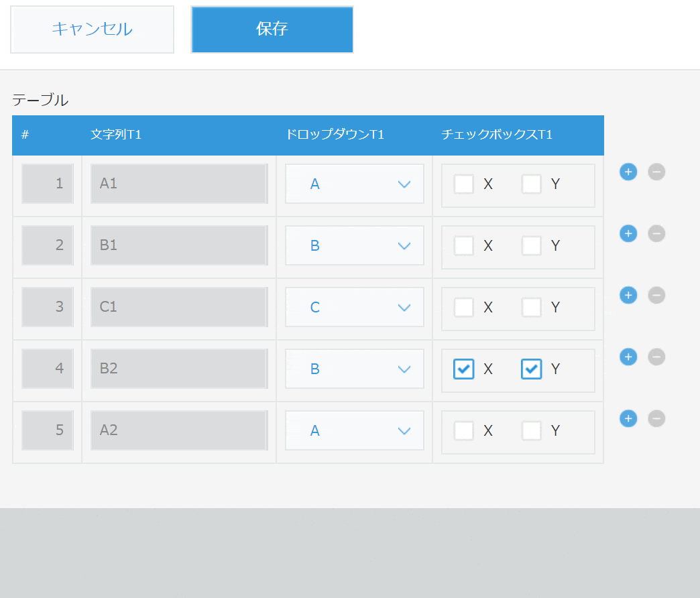The width and height of the screenshot is (700, 598).
Task: Insert a row below row C1
Action: pos(628,295)
